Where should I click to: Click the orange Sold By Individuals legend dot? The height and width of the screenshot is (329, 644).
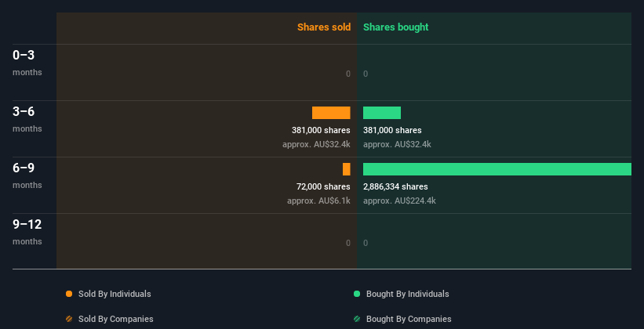[69, 294]
